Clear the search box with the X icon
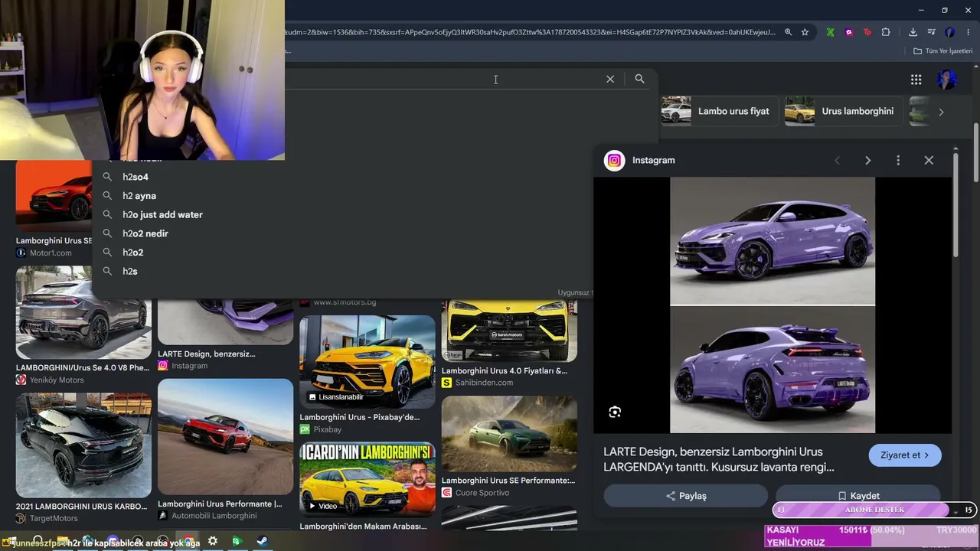980x551 pixels. point(610,79)
